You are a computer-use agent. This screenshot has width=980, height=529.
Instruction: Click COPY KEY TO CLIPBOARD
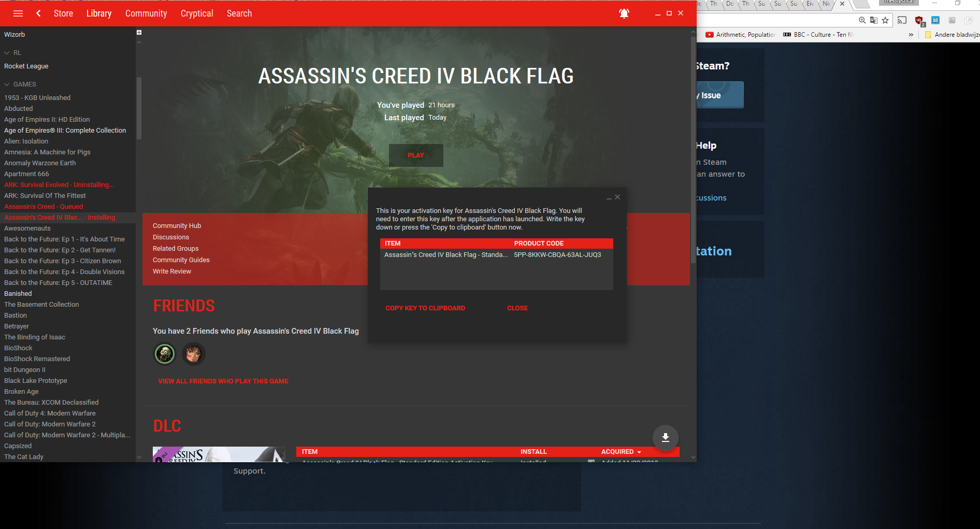425,308
